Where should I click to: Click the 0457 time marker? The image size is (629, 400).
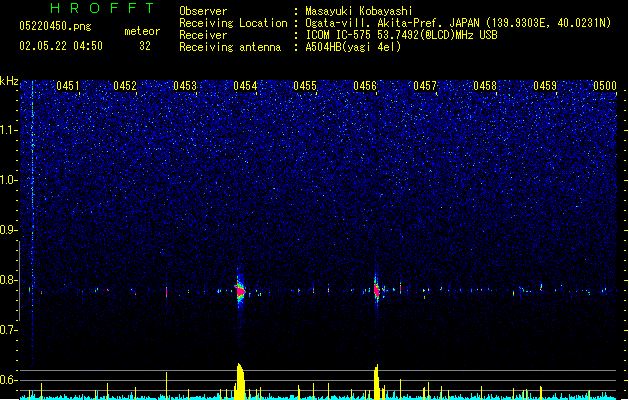point(425,86)
